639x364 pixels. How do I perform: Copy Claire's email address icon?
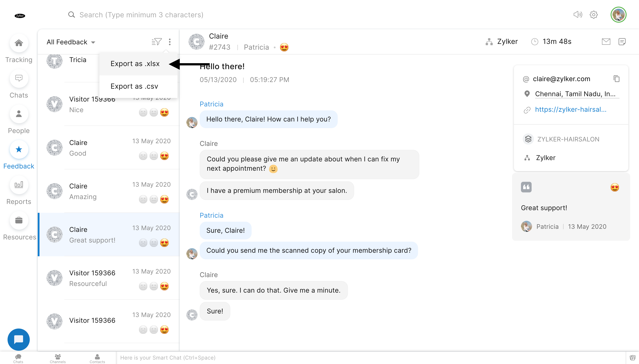(617, 79)
